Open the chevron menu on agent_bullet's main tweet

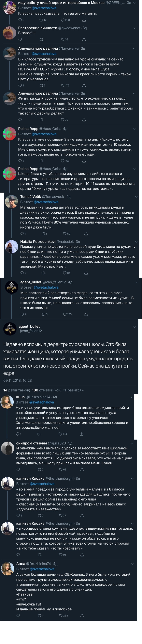coord(134,327)
